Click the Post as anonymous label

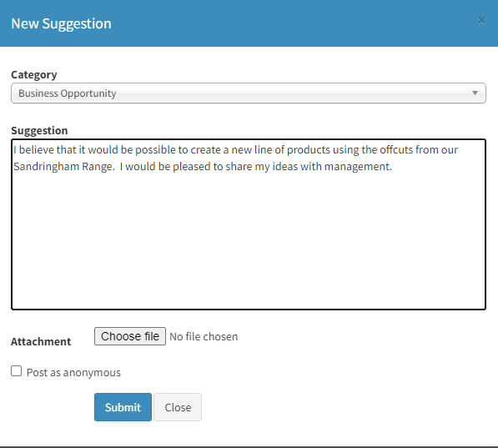coord(73,372)
